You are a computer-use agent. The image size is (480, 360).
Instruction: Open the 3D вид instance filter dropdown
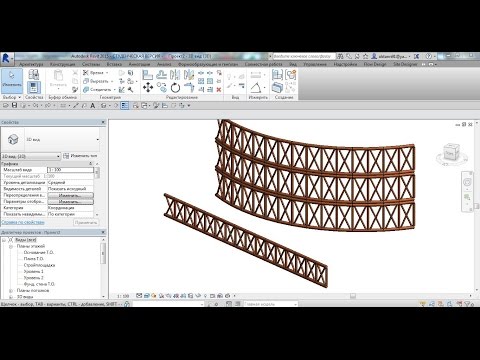30,156
